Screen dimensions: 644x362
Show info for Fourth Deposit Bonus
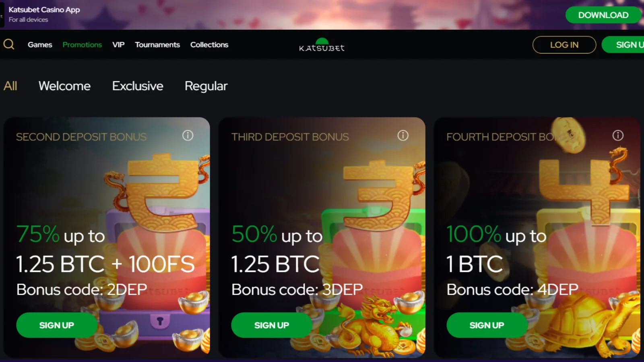coord(618,136)
